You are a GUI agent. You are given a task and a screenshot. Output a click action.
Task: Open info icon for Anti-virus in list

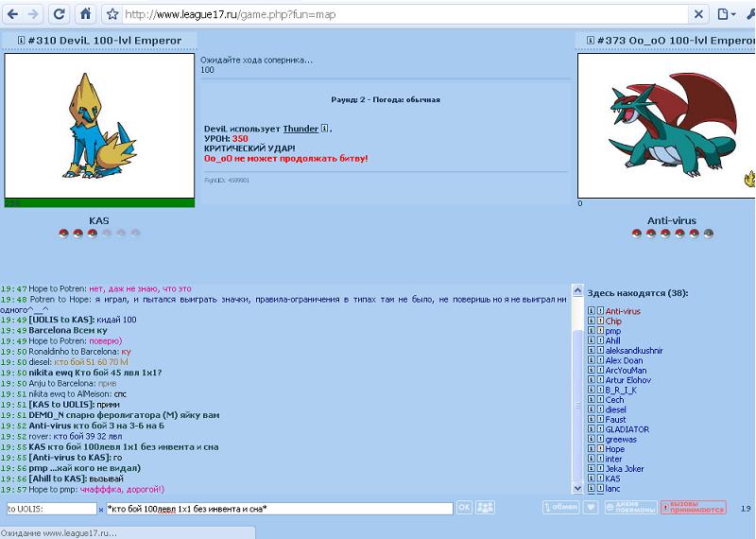tap(592, 311)
